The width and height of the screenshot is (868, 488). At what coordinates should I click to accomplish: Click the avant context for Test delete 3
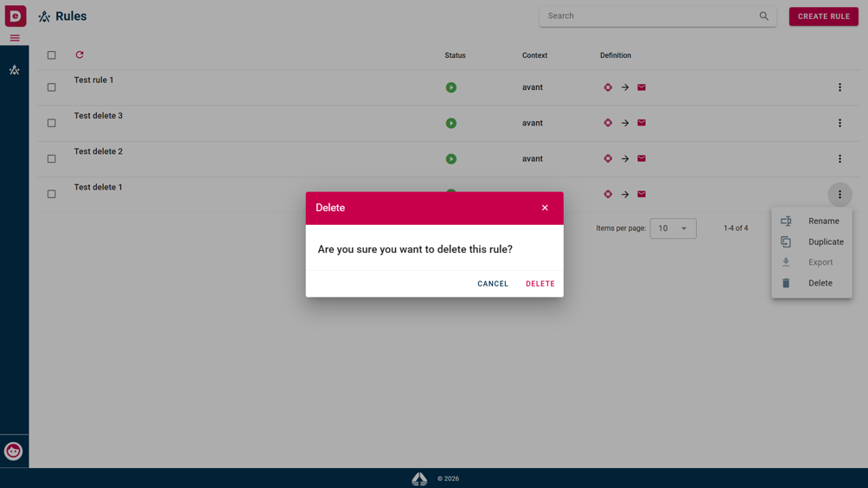pos(533,123)
